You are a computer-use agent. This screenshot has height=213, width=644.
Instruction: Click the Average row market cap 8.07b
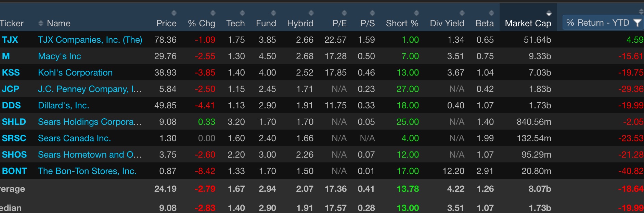click(540, 189)
